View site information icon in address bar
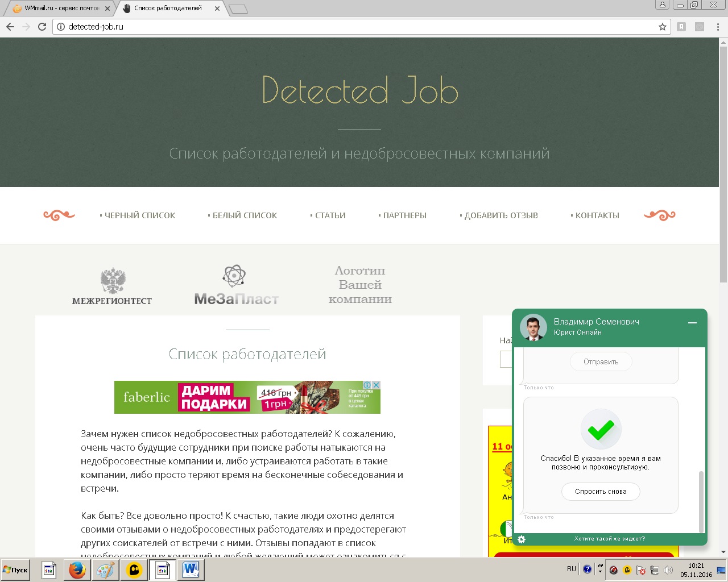728x582 pixels. pyautogui.click(x=61, y=27)
